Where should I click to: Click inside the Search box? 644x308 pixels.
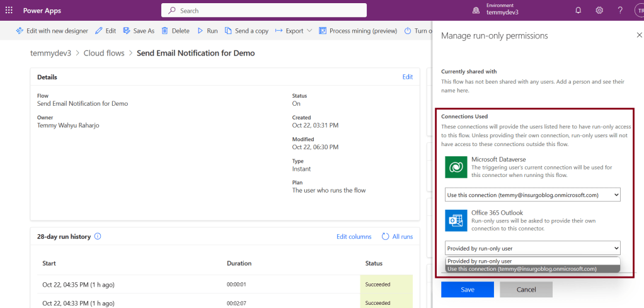coord(263,10)
